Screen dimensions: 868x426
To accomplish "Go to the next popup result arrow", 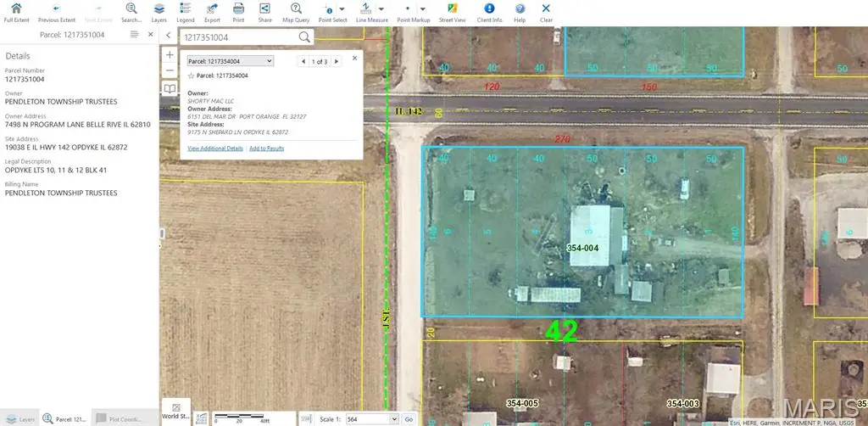I will (337, 61).
